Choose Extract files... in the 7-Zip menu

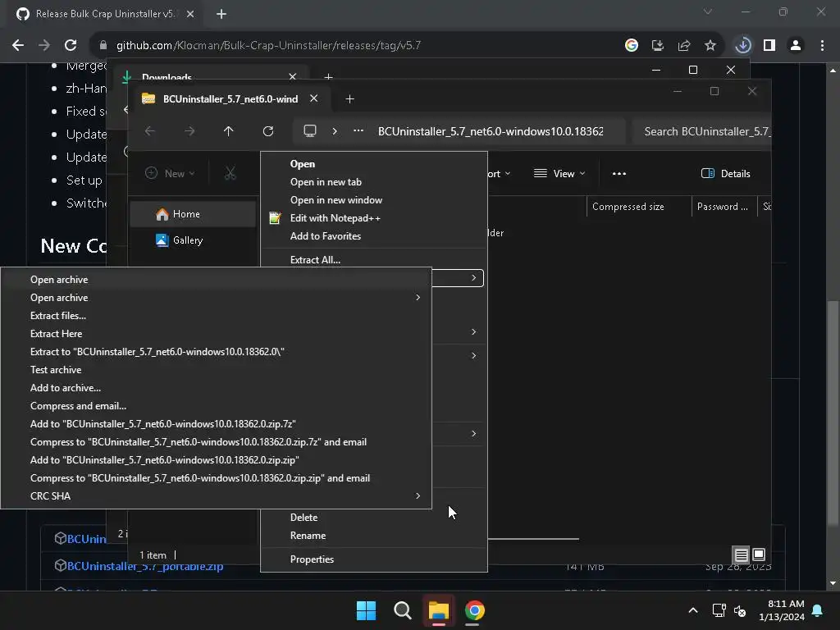[x=216, y=316]
